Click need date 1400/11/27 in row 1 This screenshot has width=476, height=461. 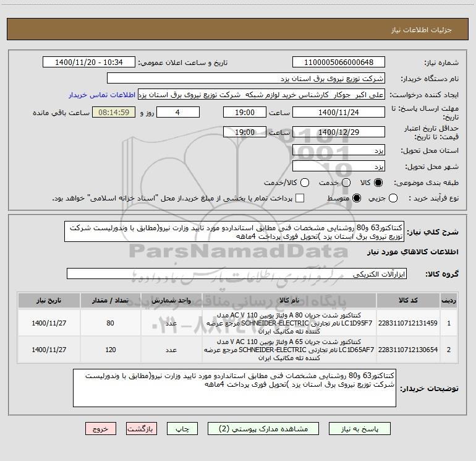[x=49, y=323]
